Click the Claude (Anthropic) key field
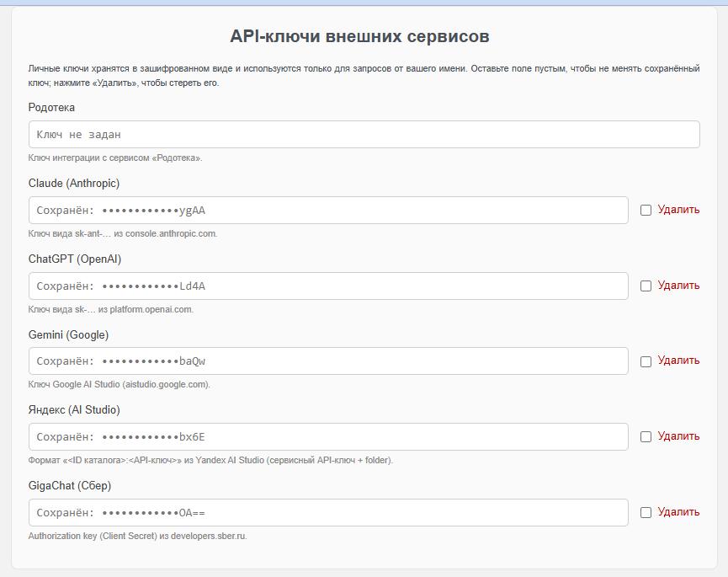The height and width of the screenshot is (577, 728). 328,210
